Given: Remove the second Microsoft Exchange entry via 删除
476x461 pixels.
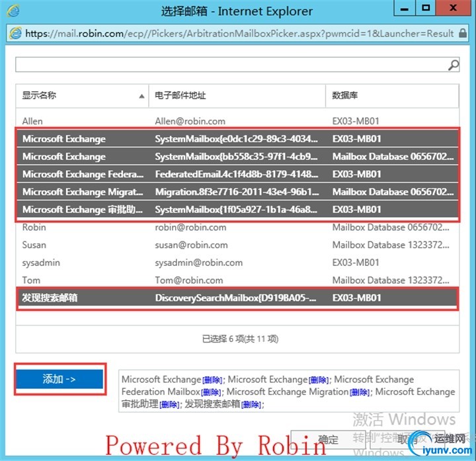Looking at the screenshot, I should pos(319,380).
